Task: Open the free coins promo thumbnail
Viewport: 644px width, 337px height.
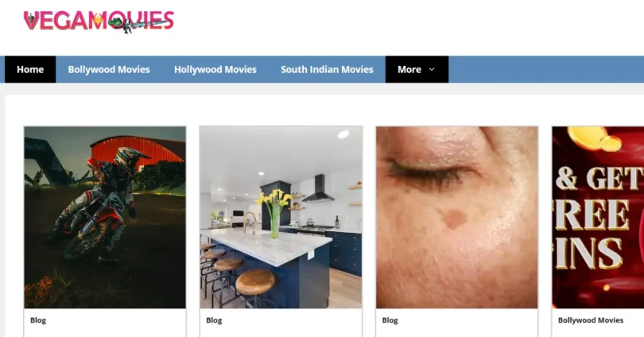Action: (598, 217)
